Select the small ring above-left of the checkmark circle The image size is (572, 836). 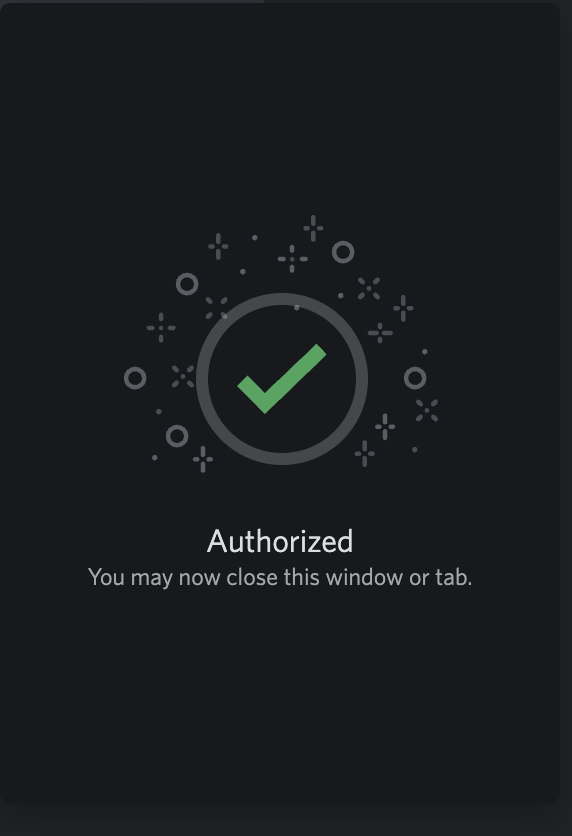tap(187, 284)
